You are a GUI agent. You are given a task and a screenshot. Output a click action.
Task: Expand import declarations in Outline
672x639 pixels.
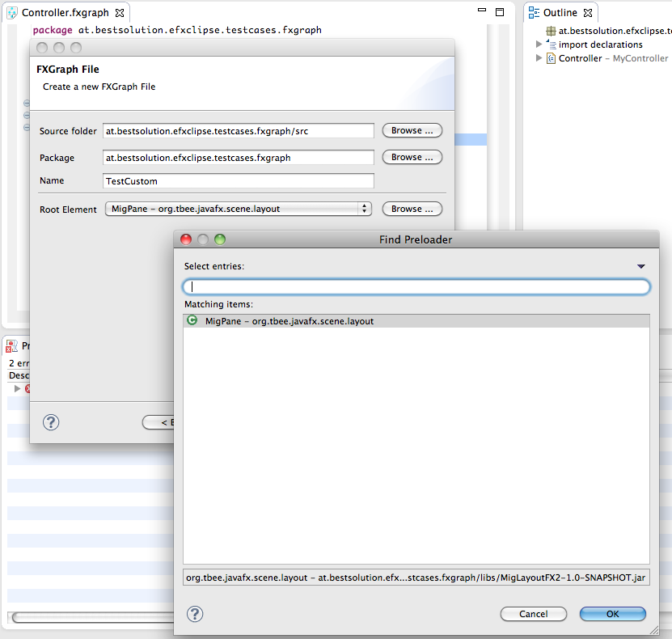click(539, 44)
